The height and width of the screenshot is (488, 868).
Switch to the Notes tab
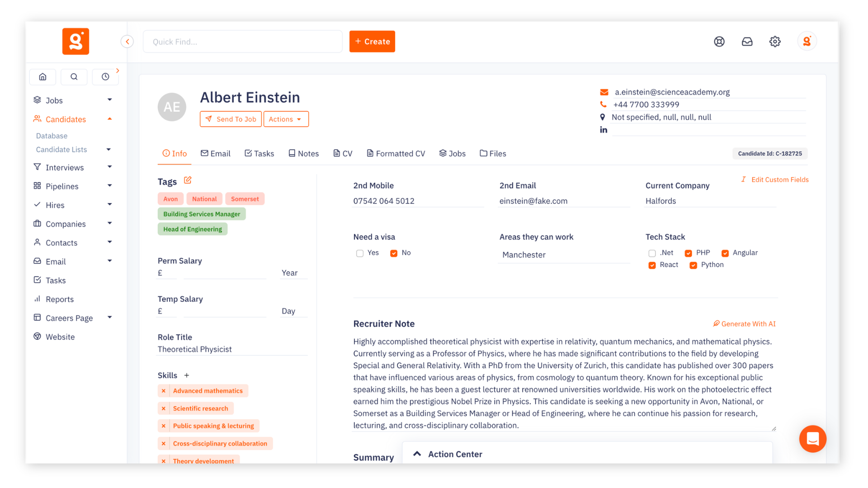(303, 154)
